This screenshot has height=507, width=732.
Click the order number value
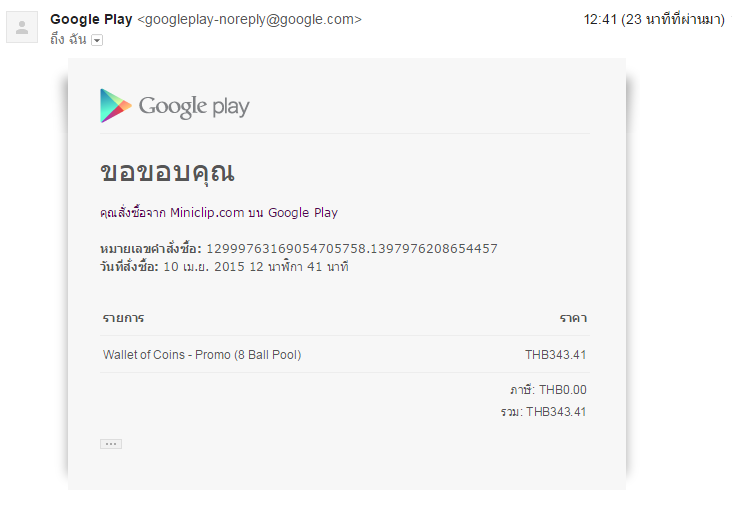tap(351, 248)
